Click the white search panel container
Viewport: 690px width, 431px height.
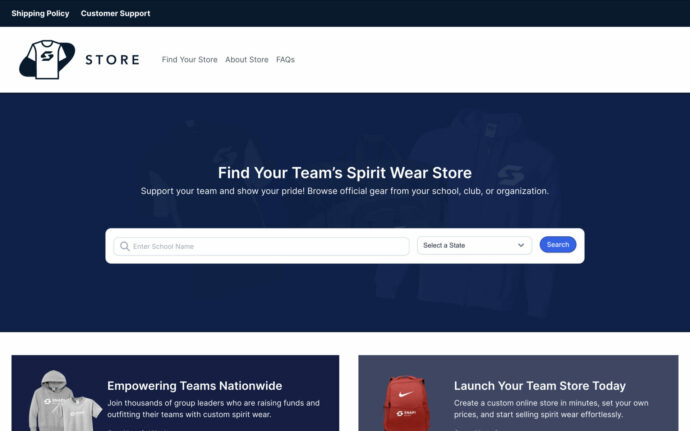click(345, 246)
